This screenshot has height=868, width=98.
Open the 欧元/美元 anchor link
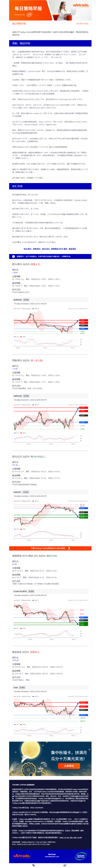pyautogui.click(x=28, y=249)
